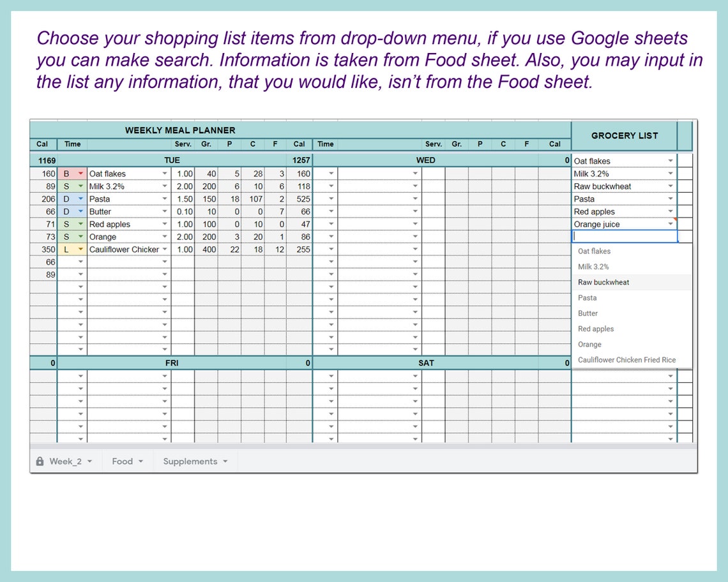The image size is (728, 582).
Task: Select Raw buckwheat from the dropdown list
Action: [x=632, y=282]
